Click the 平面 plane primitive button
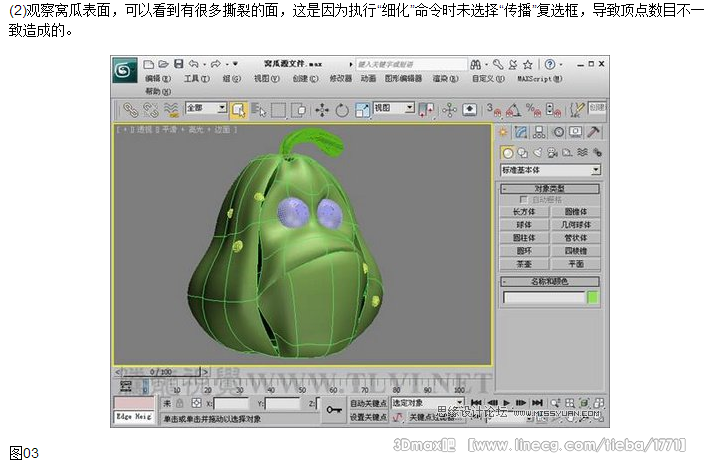The width and height of the screenshot is (715, 462). point(576,264)
